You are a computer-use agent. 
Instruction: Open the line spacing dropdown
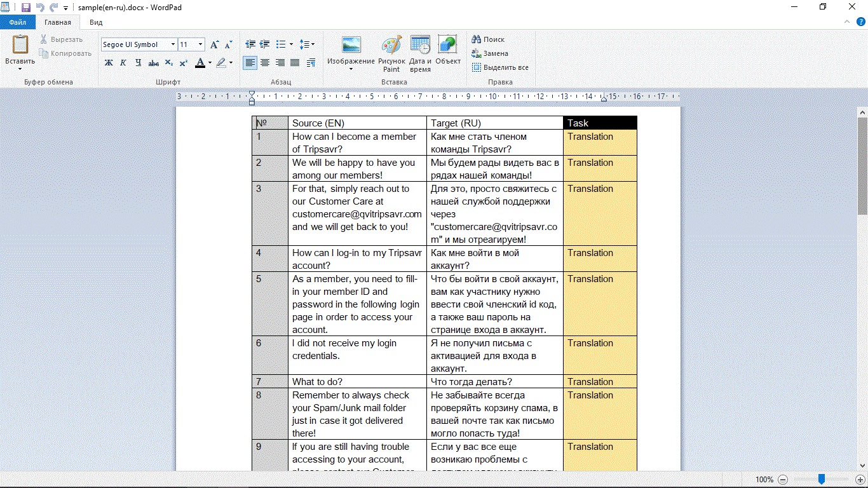tap(307, 44)
